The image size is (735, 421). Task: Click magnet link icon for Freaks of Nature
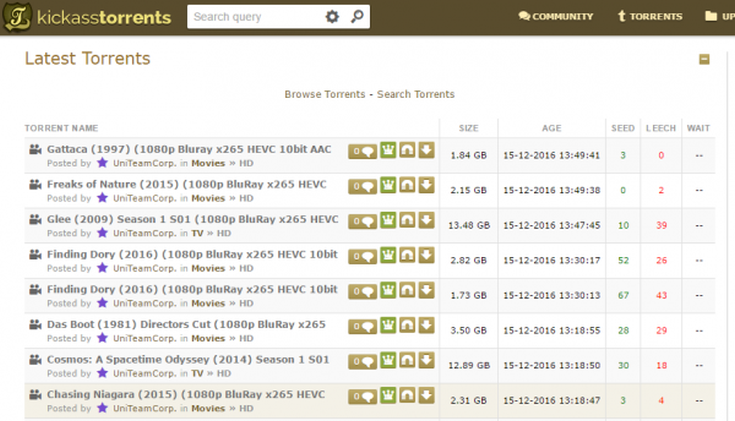tap(406, 185)
